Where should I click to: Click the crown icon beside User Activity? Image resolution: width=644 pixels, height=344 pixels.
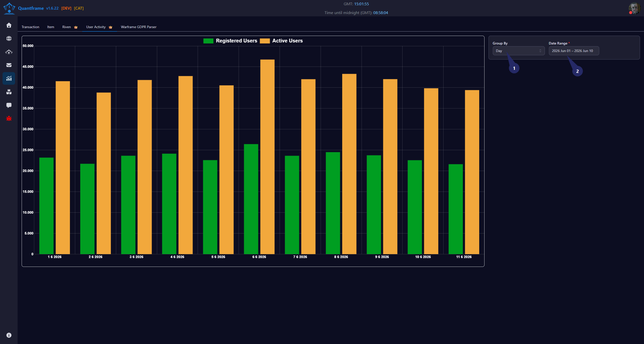[x=110, y=27]
